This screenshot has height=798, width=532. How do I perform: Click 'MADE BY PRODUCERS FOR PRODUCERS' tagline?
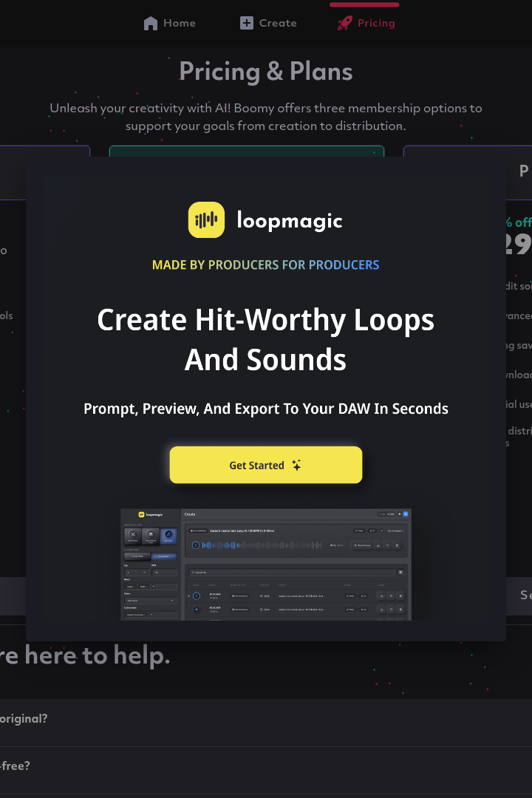[x=266, y=265]
